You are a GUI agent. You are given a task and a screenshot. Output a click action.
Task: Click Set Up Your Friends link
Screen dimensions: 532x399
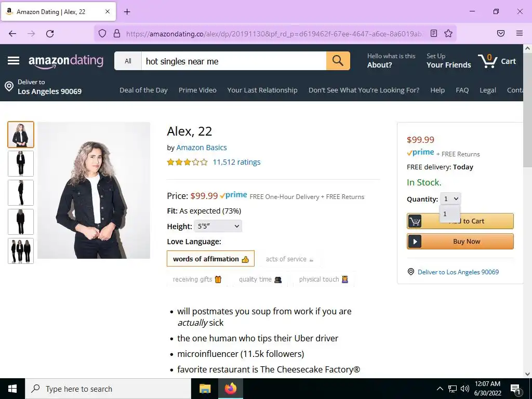448,61
